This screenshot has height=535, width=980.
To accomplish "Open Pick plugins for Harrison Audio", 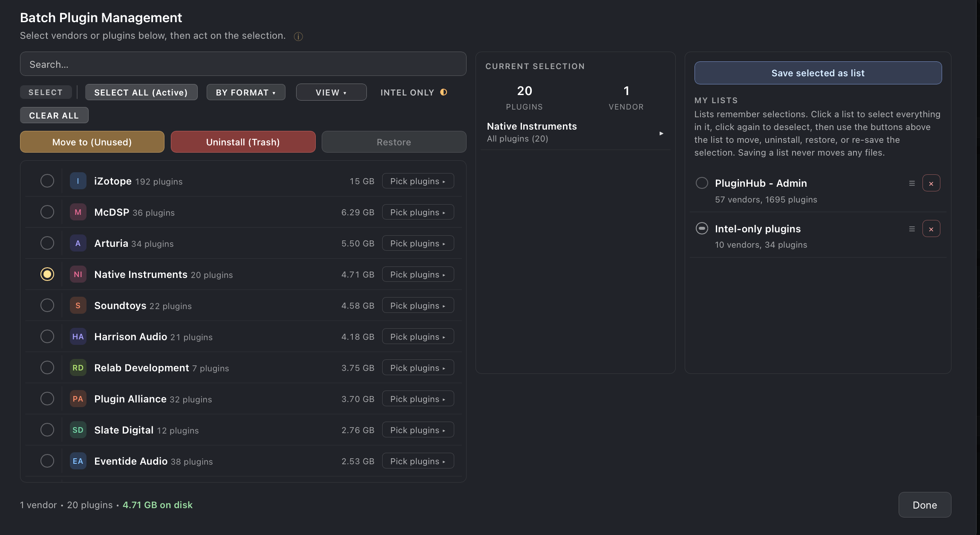I will [x=418, y=336].
